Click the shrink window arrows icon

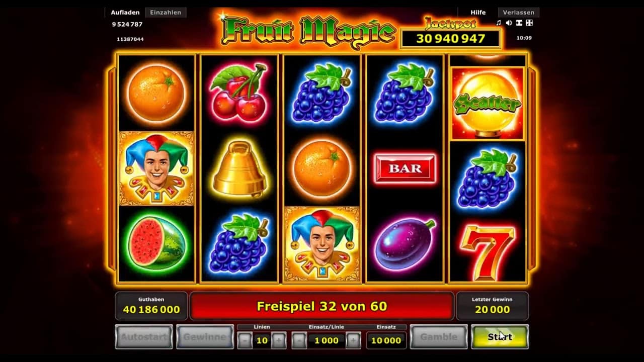click(x=519, y=23)
